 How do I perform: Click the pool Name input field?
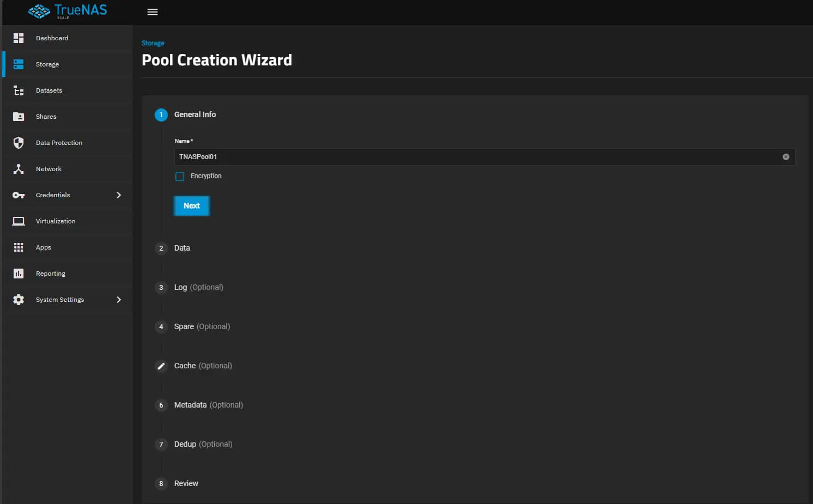tap(484, 157)
